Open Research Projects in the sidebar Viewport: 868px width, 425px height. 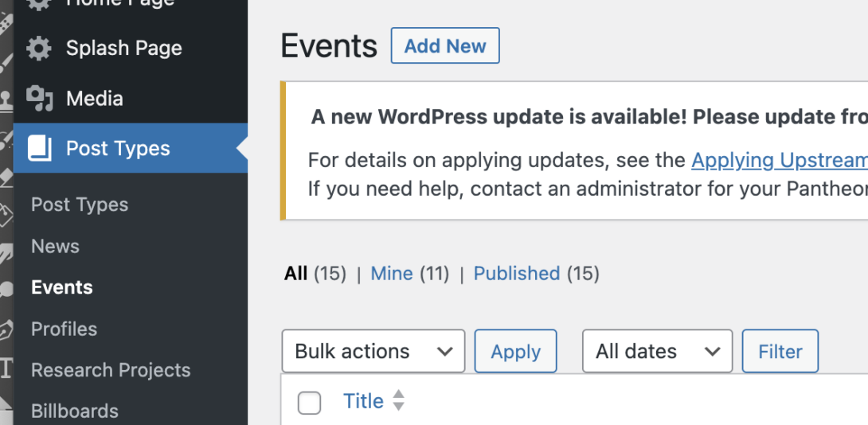111,369
